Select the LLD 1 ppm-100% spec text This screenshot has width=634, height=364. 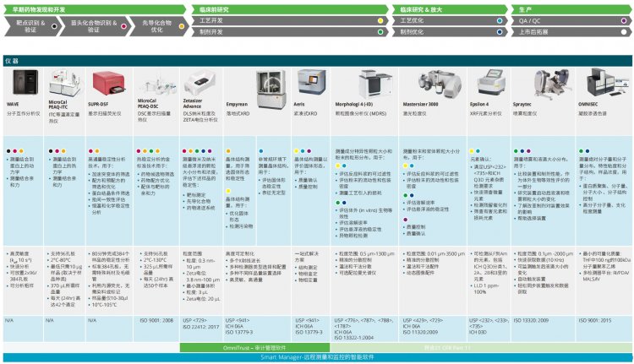[486, 289]
